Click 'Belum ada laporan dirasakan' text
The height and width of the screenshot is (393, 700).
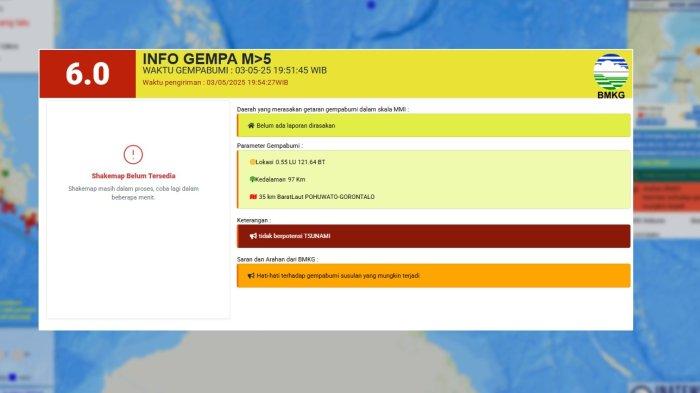point(296,126)
